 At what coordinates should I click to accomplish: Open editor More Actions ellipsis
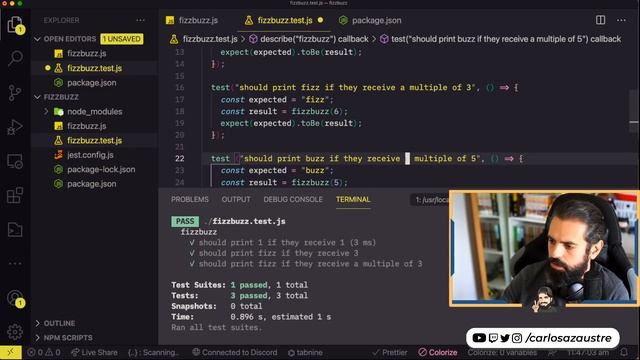[x=621, y=20]
